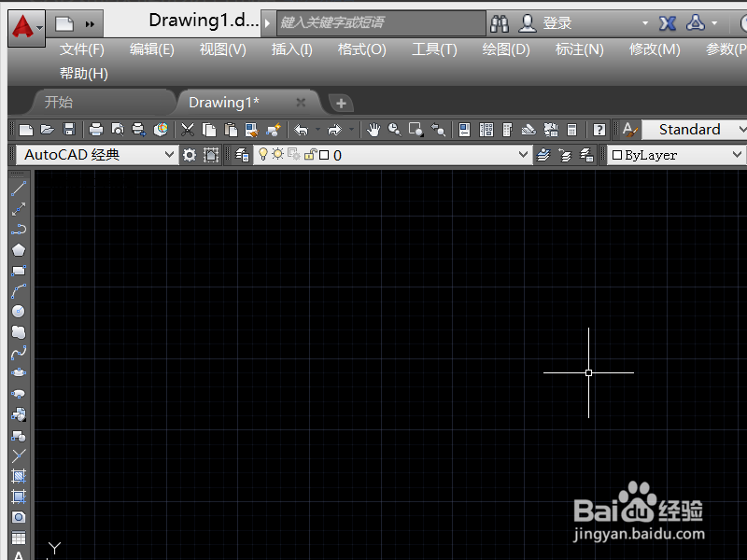
Task: Add a new drawing tab with plus button
Action: tap(341, 103)
